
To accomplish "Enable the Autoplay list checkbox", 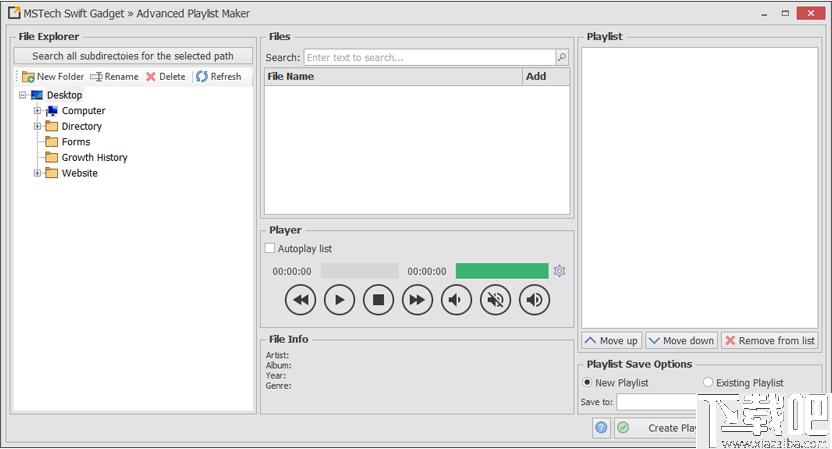I will 270,248.
